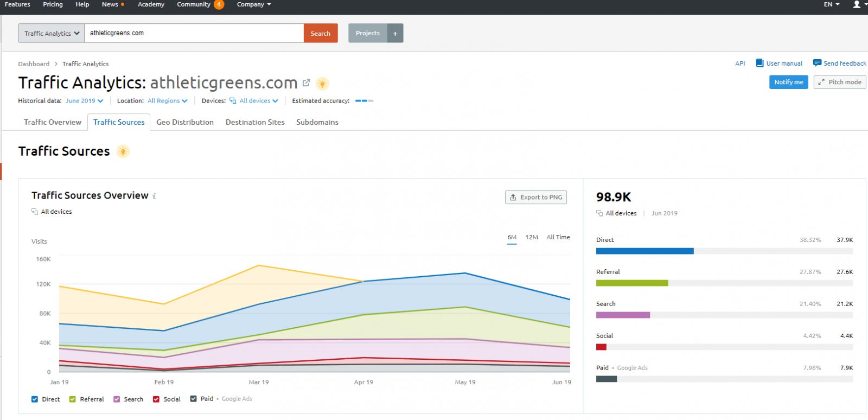Screen dimensions: 868x420
Task: Click the Referral 27.6K value
Action: pyautogui.click(x=845, y=272)
